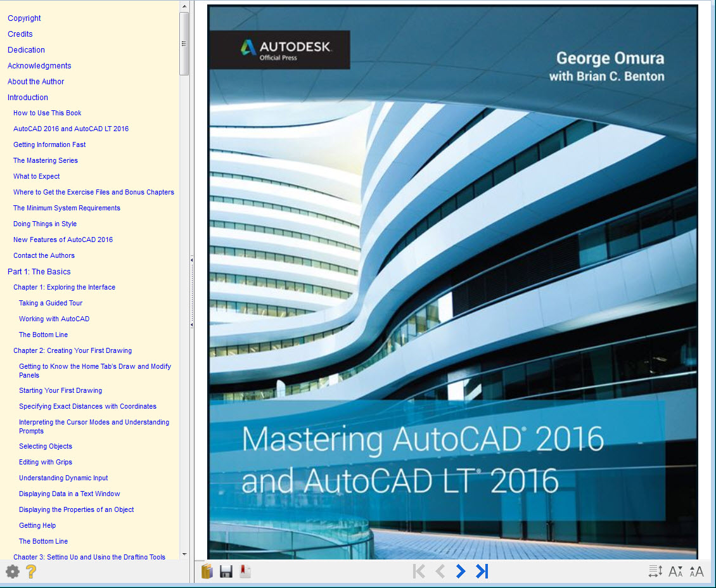716x588 pixels.
Task: Open AutoCAD 2016 and AutoCAD LT 2016 entry
Action: pyautogui.click(x=71, y=129)
